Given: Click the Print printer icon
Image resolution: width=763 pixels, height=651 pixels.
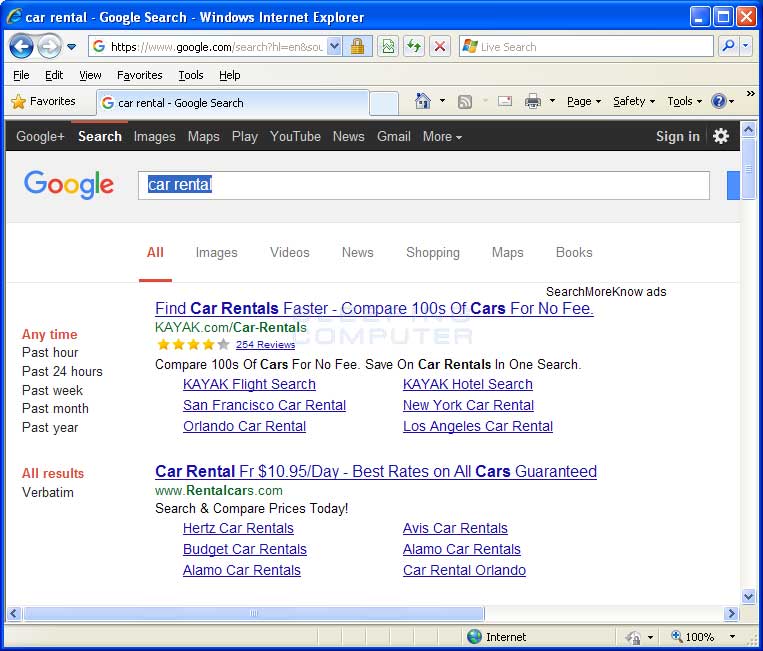Looking at the screenshot, I should click(x=533, y=101).
